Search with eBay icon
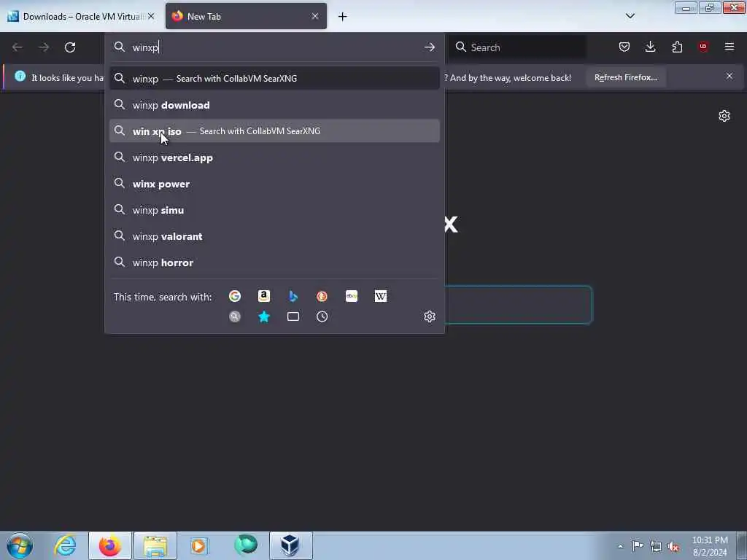The width and height of the screenshot is (747, 560). coord(352,296)
